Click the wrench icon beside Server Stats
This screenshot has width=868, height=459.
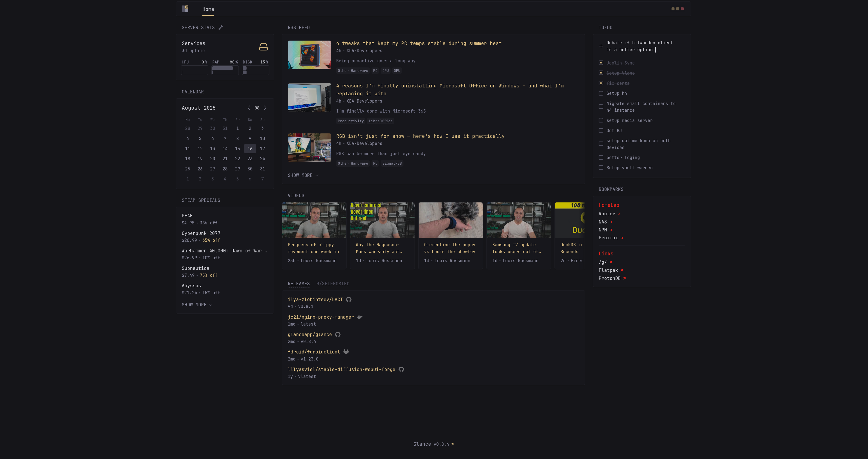pos(221,27)
